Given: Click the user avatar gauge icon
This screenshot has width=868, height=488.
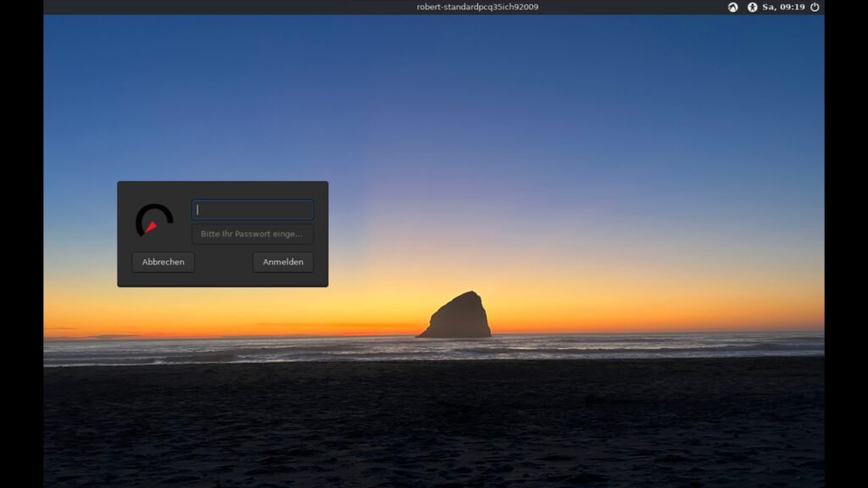Looking at the screenshot, I should click(154, 220).
